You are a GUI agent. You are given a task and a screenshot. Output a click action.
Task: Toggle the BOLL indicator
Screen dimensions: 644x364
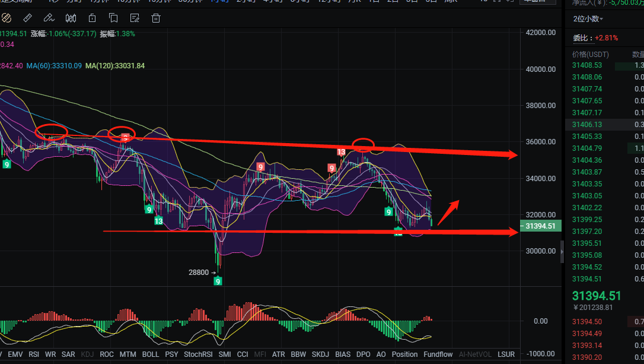(151, 354)
